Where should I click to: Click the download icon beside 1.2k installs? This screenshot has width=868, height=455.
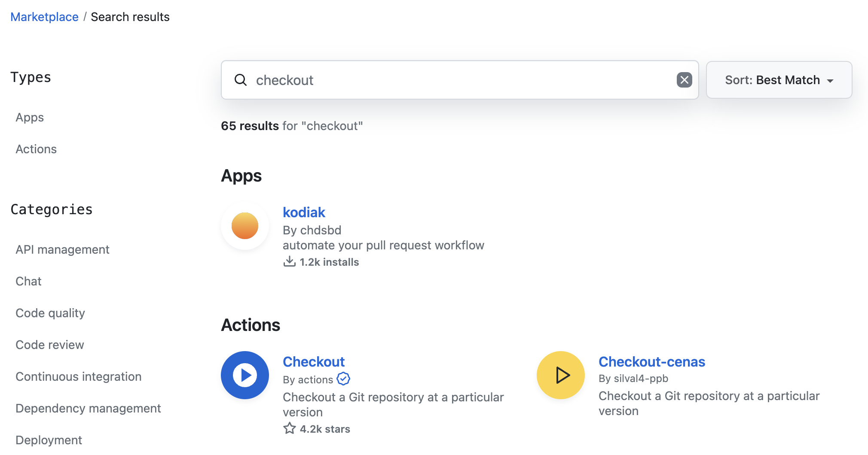coord(290,261)
